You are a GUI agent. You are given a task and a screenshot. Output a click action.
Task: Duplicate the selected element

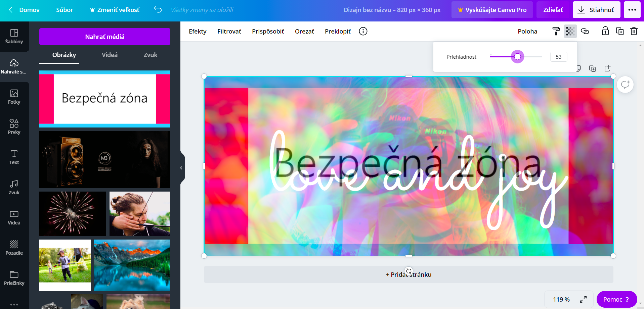click(x=620, y=31)
